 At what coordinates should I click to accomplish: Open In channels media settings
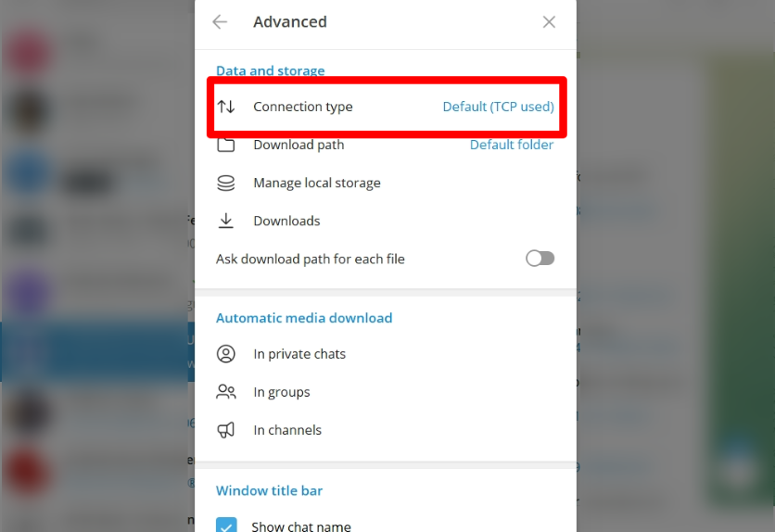(287, 430)
